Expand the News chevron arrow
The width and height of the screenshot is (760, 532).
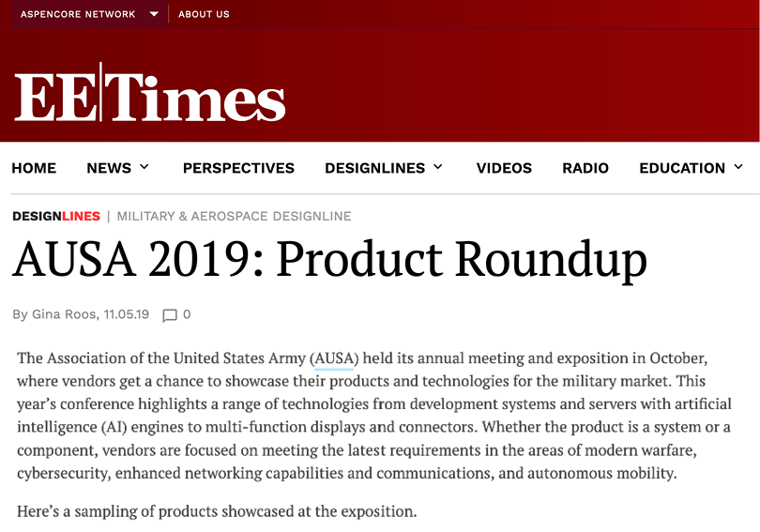point(144,167)
